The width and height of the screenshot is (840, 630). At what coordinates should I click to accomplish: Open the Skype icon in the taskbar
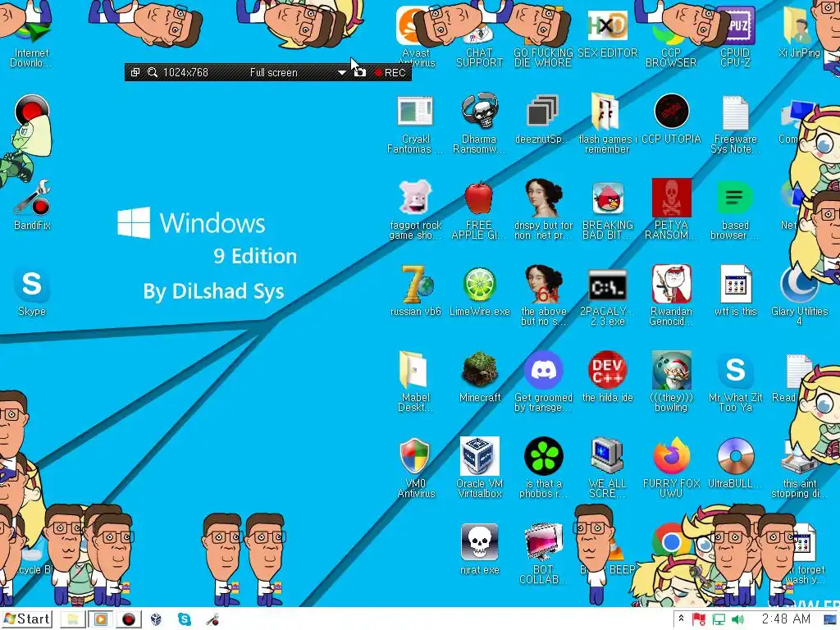point(185,619)
